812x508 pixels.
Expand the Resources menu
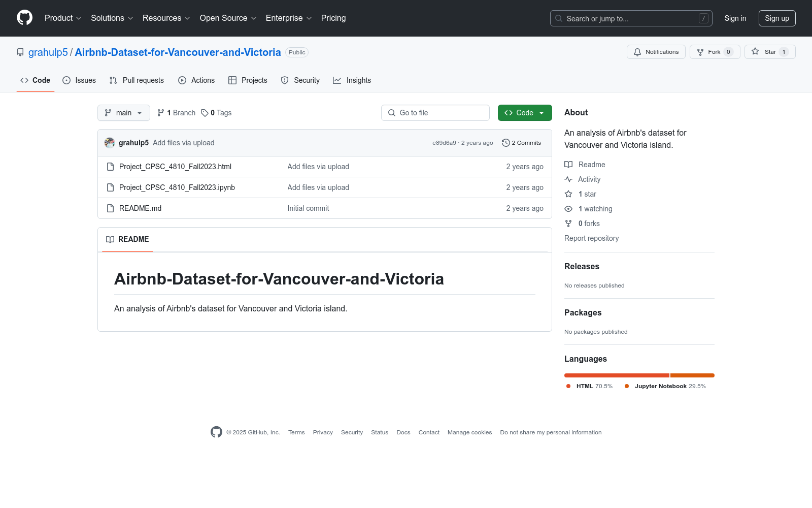tap(166, 18)
